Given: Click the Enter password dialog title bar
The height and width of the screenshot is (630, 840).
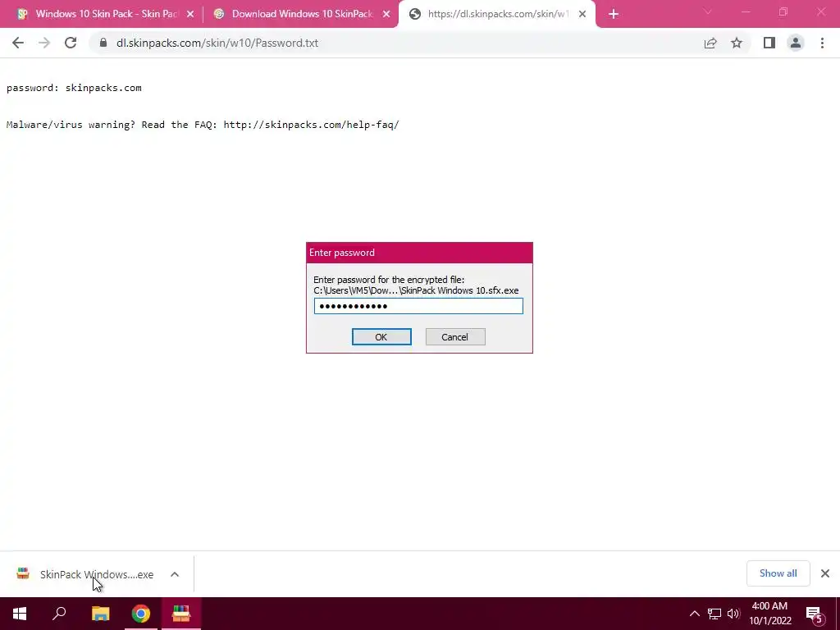Looking at the screenshot, I should click(419, 253).
